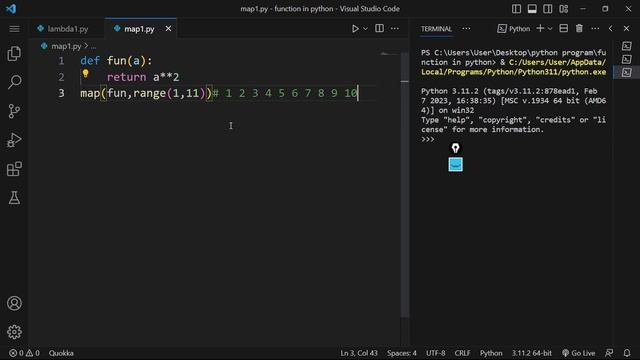The image size is (640, 360).
Task: Split the terminal
Action: [564, 29]
